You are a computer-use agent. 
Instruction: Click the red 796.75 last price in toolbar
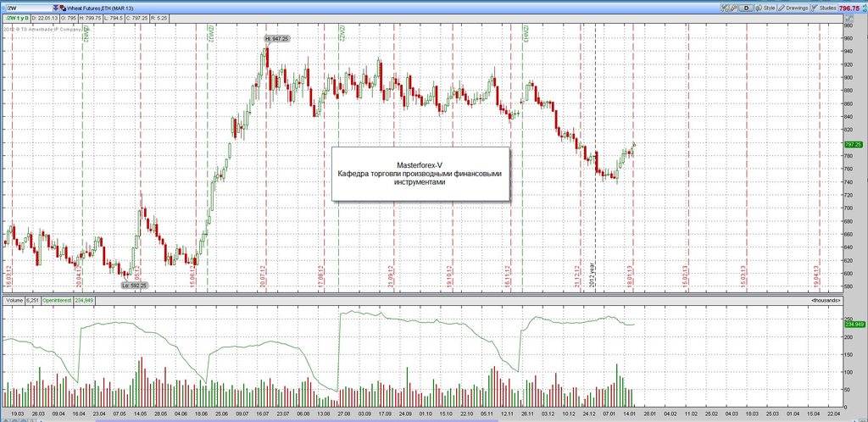point(849,8)
